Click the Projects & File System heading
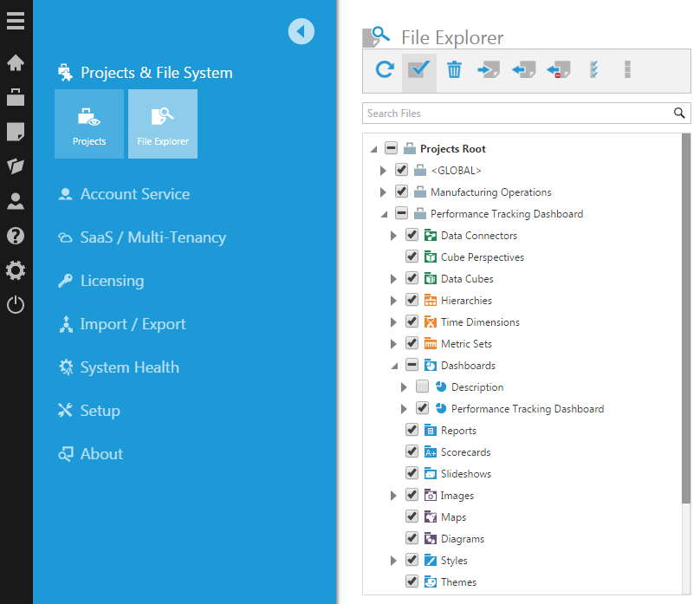 coord(157,72)
